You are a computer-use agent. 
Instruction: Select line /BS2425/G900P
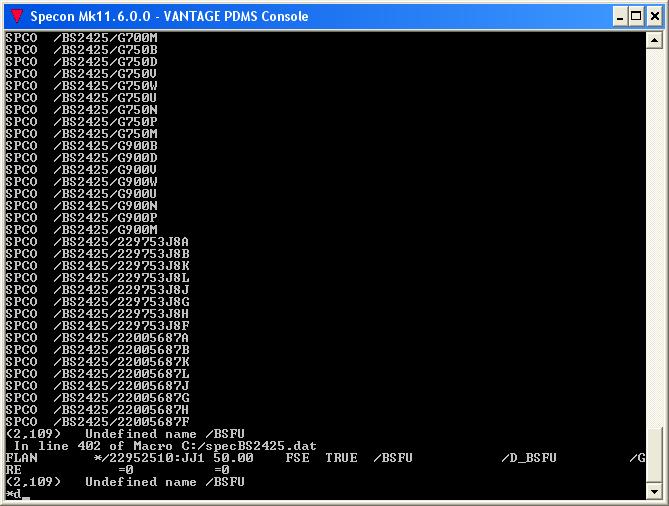point(81,218)
